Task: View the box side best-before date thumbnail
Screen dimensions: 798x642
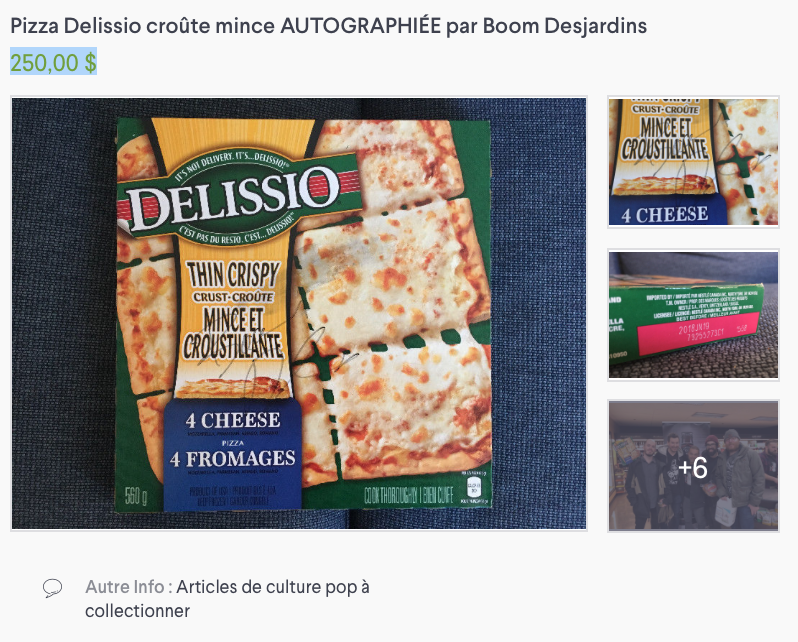Action: 693,315
